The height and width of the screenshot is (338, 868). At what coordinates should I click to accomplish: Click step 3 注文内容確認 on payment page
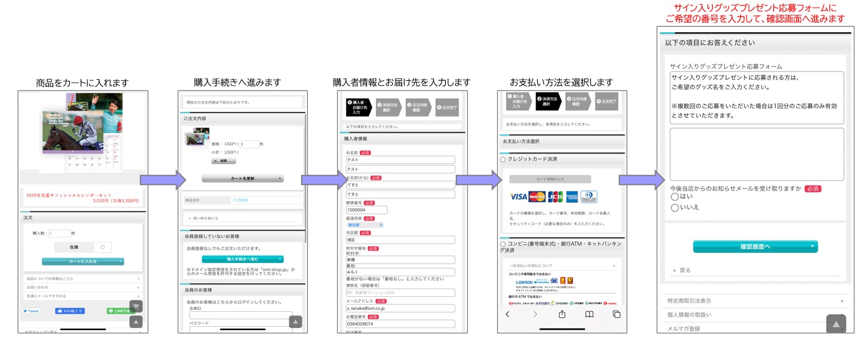click(x=578, y=102)
